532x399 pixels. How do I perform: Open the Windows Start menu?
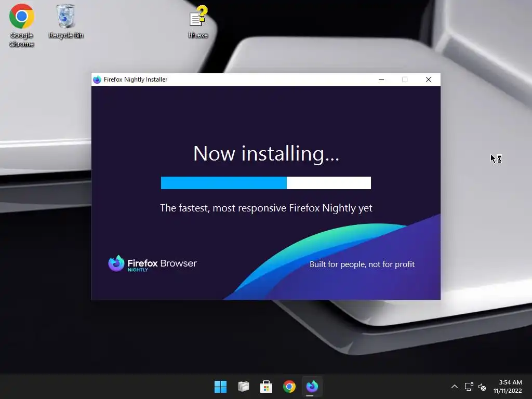pyautogui.click(x=220, y=387)
